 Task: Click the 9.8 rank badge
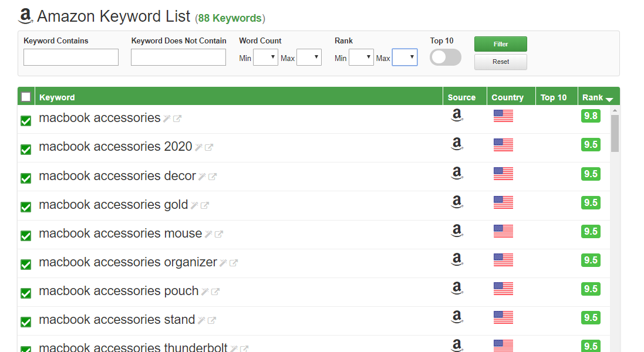coord(591,116)
